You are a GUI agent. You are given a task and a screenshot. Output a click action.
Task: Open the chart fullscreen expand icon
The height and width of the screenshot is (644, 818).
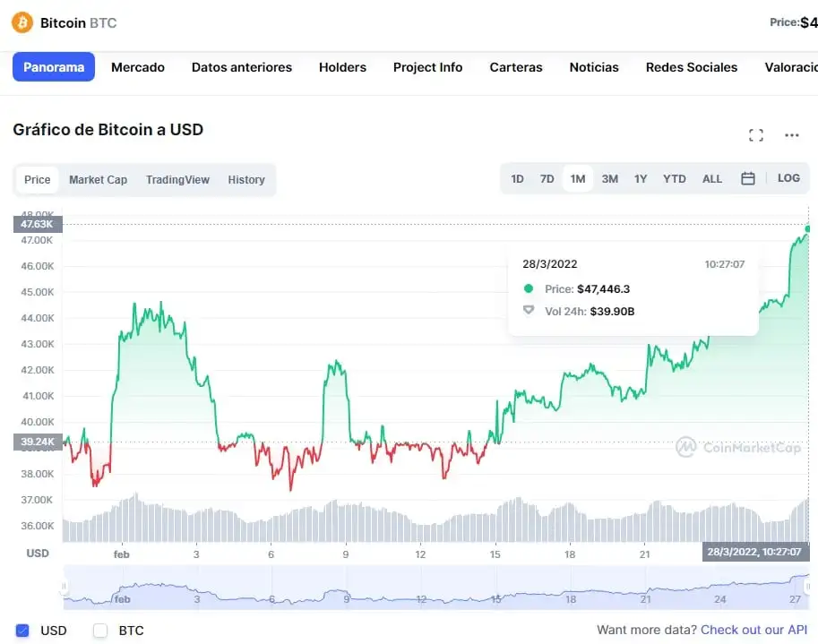(755, 134)
